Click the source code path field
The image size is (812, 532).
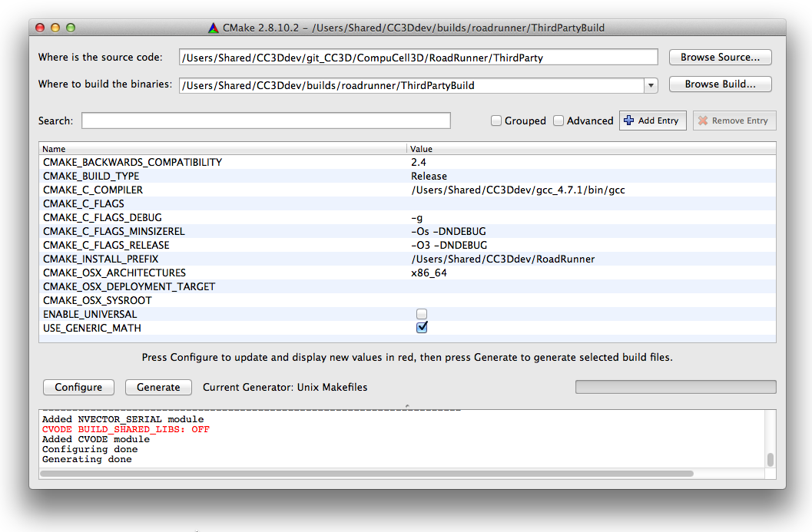pyautogui.click(x=418, y=58)
